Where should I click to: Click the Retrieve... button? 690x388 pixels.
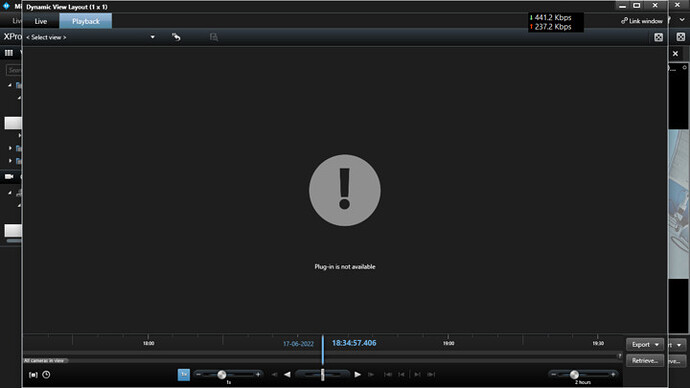pos(645,360)
